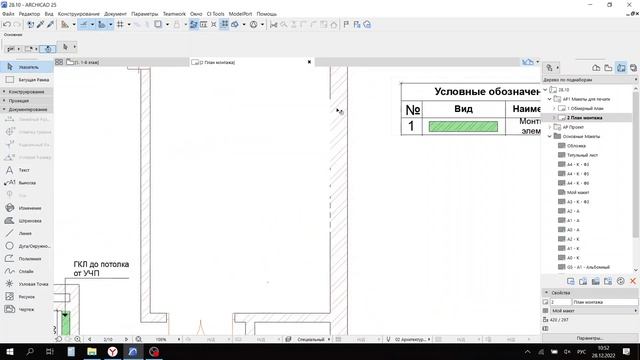Open the Параметры menu
The image size is (640, 360).
pyautogui.click(x=144, y=14)
